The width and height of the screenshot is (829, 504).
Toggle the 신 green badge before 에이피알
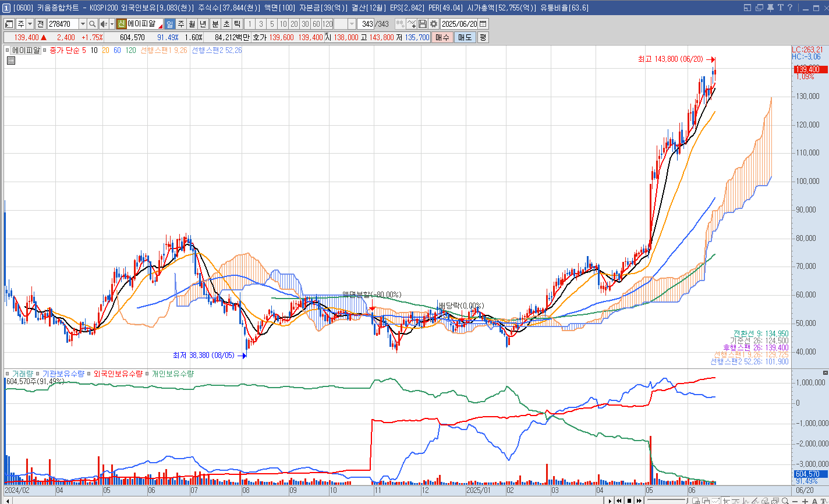(x=122, y=24)
